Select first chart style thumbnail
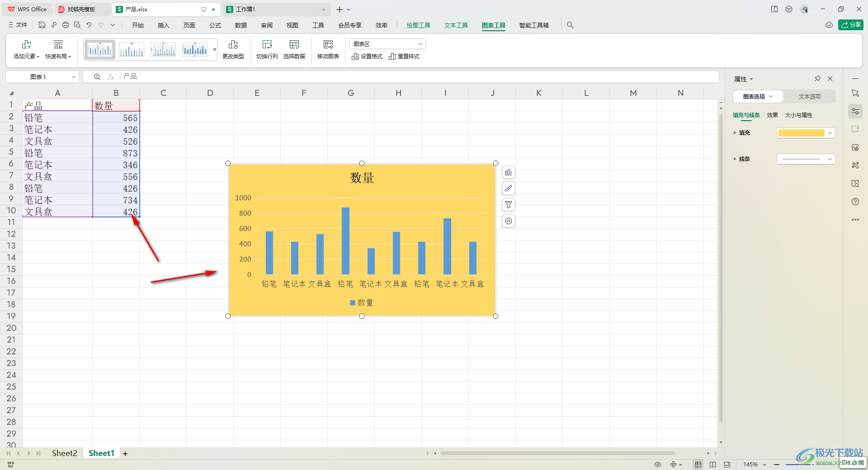Image resolution: width=868 pixels, height=470 pixels. (x=100, y=49)
